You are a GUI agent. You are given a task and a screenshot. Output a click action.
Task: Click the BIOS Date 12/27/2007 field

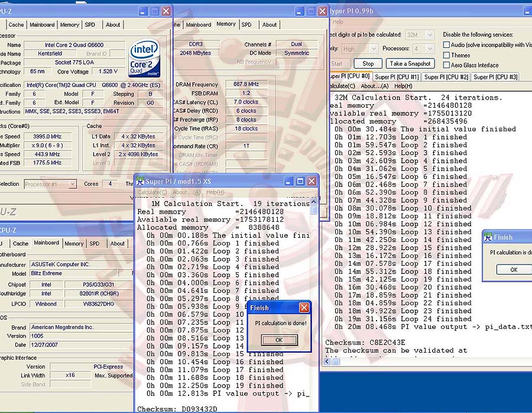coord(81,345)
